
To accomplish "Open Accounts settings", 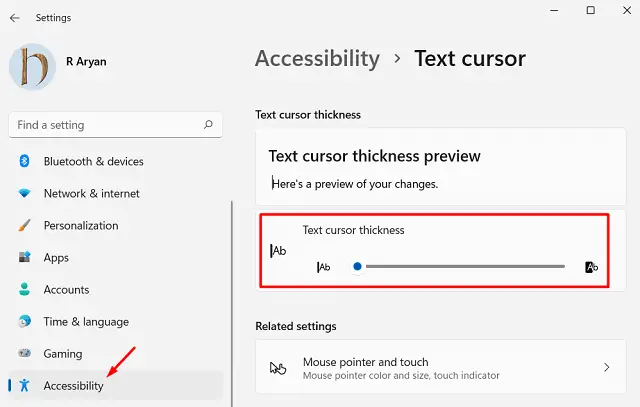I will point(66,290).
